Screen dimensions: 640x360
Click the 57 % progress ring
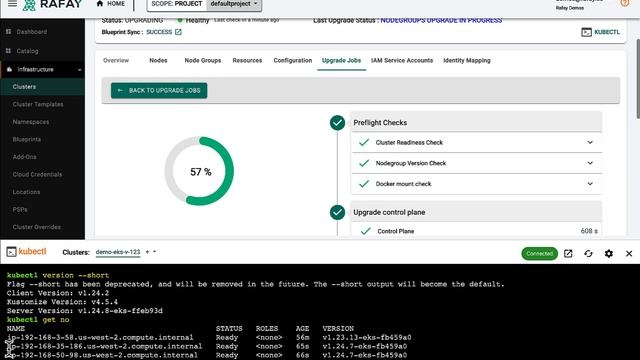(x=199, y=171)
